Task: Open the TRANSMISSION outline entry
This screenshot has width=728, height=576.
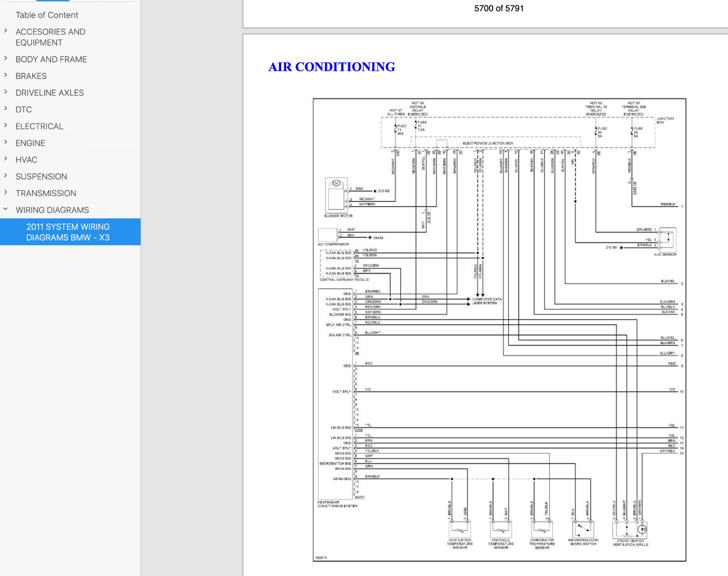Action: click(45, 193)
